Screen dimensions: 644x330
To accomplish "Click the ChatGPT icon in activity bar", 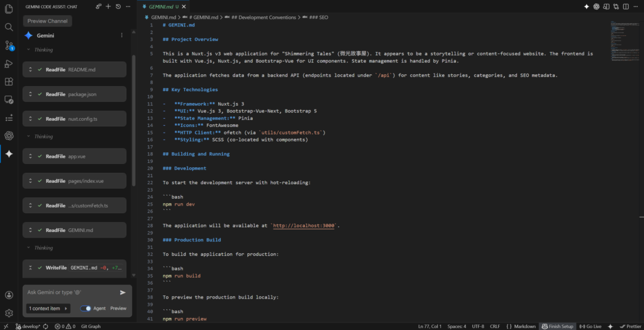I will pyautogui.click(x=9, y=136).
